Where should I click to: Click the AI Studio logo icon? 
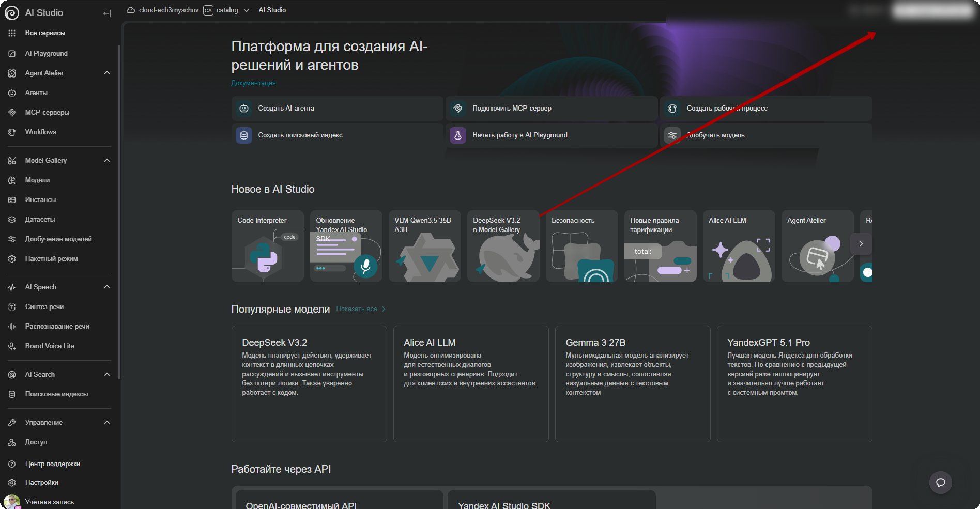[12, 13]
